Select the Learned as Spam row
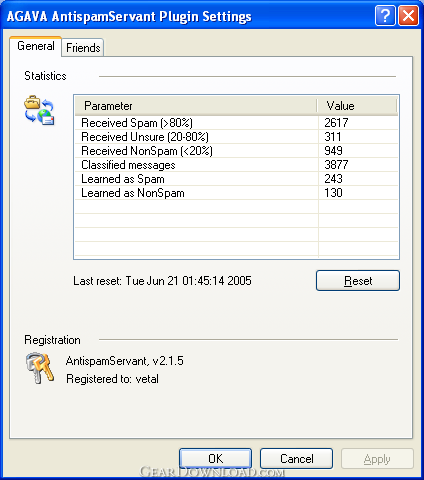The image size is (424, 480). [236, 179]
